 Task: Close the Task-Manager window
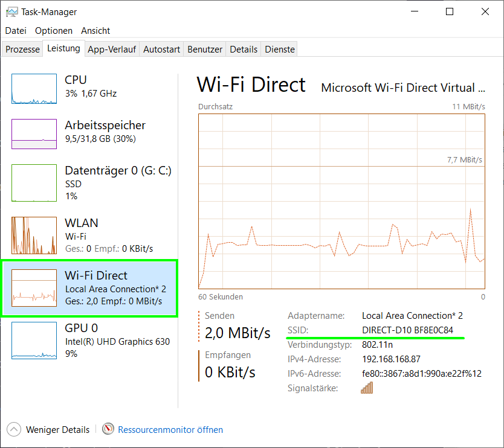click(485, 12)
